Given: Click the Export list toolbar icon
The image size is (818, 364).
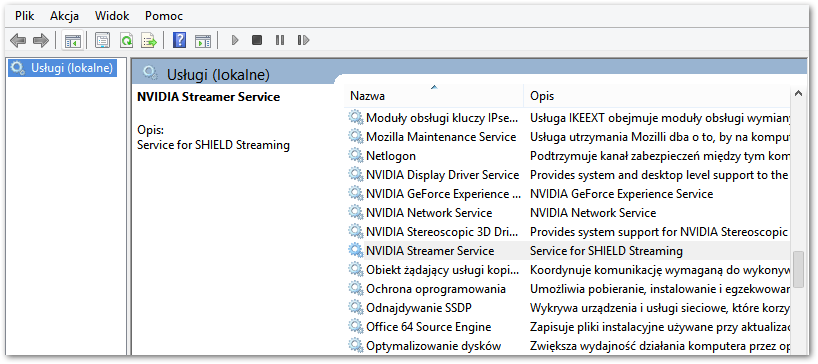Looking at the screenshot, I should 150,40.
